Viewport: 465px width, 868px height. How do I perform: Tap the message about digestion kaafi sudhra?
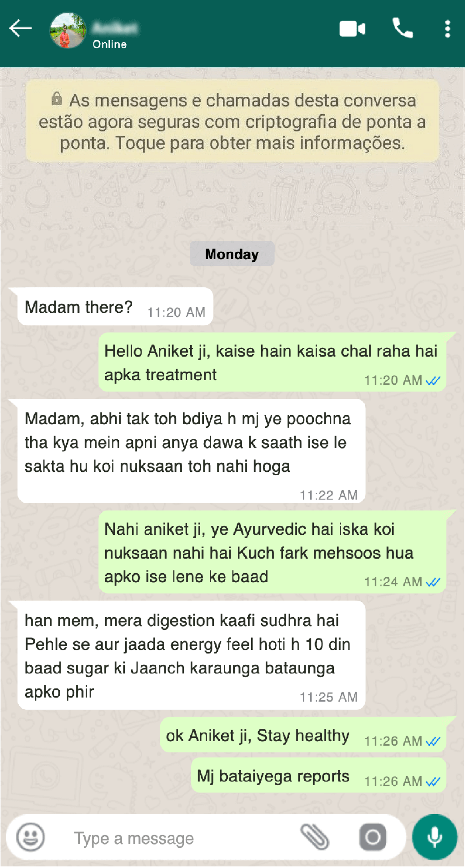coord(192,655)
